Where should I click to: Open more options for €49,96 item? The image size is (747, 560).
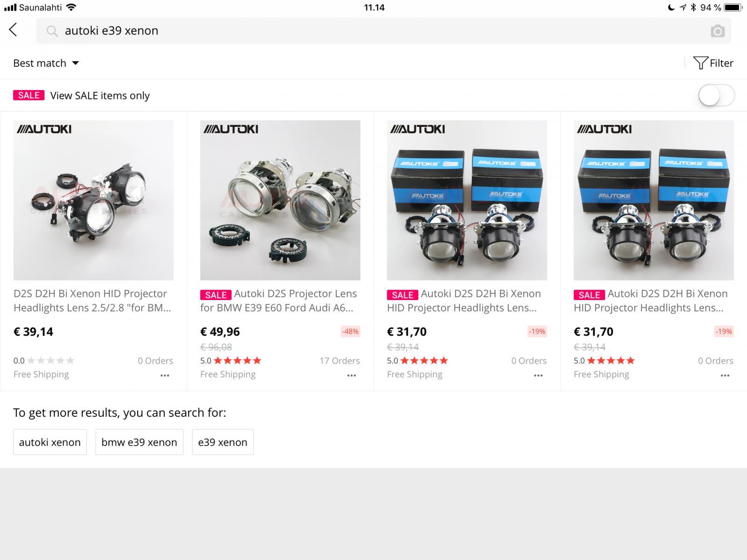(352, 375)
